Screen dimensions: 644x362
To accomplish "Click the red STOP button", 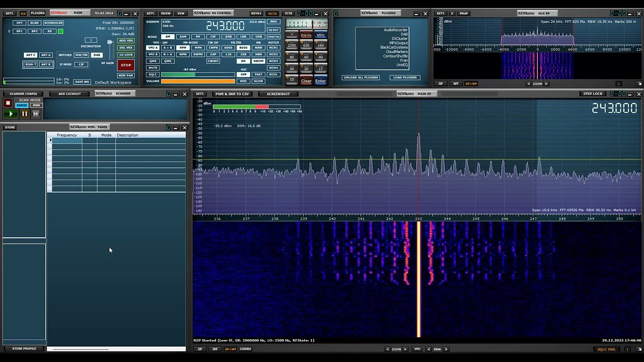I will (x=126, y=65).
